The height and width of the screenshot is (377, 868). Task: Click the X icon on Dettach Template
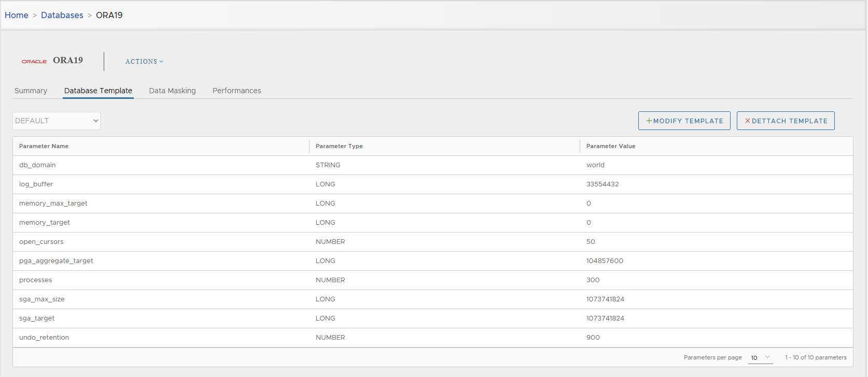tap(747, 121)
